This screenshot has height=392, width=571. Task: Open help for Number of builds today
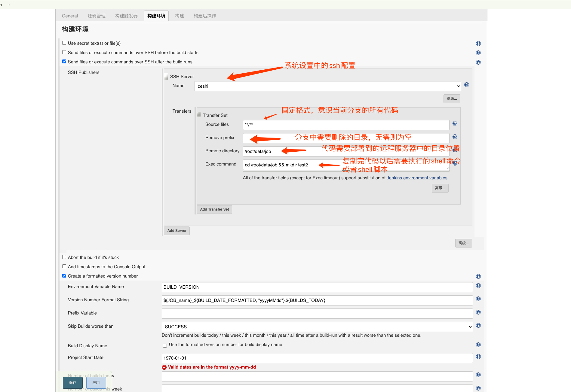(478, 375)
